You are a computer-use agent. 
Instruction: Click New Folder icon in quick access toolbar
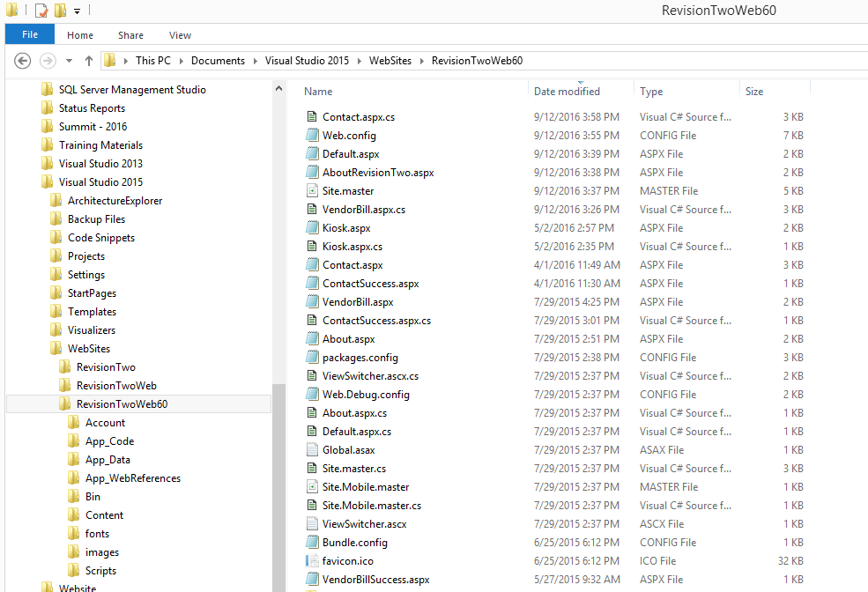[60, 10]
